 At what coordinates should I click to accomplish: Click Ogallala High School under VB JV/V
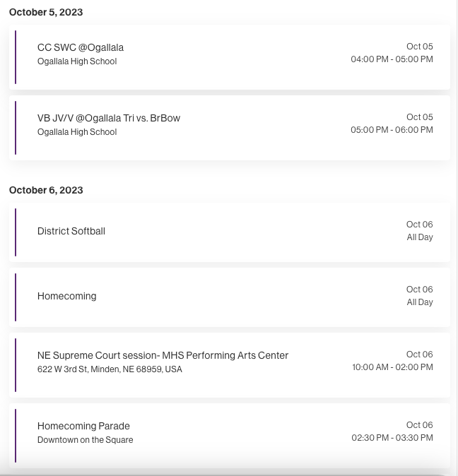(x=77, y=132)
